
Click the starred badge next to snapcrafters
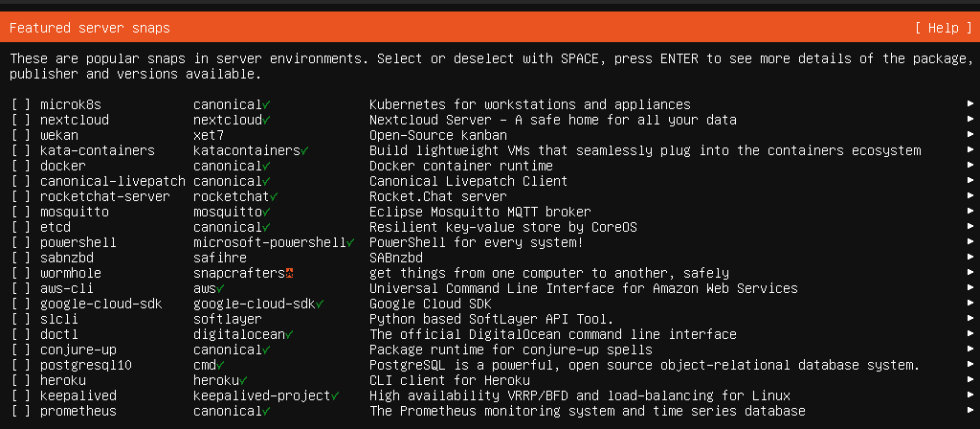[x=289, y=273]
